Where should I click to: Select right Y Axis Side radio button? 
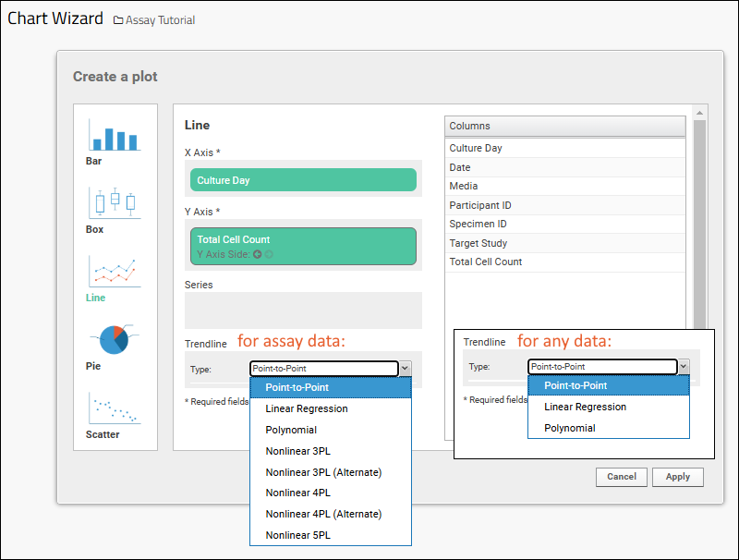pyautogui.click(x=269, y=254)
